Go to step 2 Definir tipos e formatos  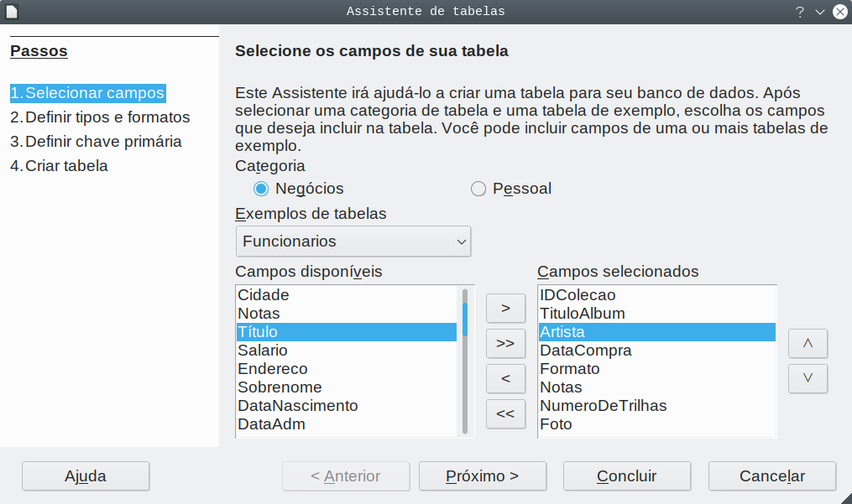(100, 117)
